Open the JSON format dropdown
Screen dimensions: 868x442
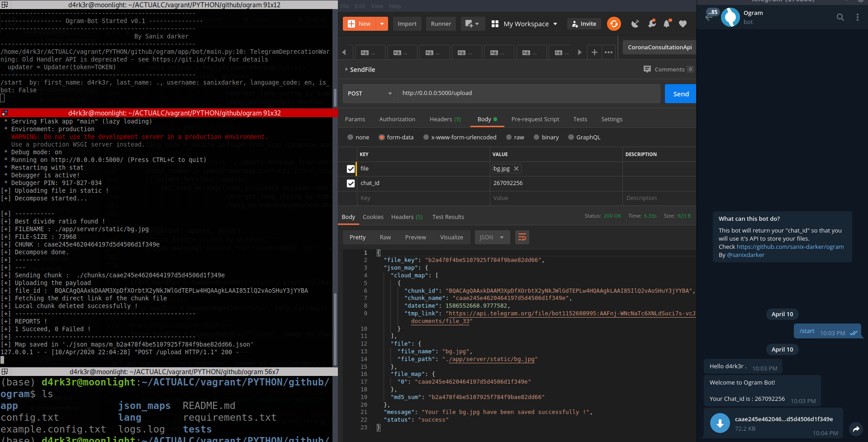click(x=492, y=237)
